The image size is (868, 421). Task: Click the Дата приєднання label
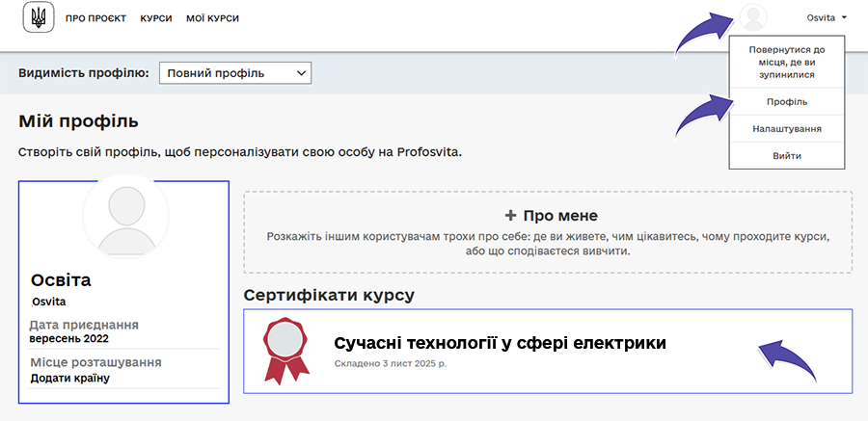coord(84,325)
